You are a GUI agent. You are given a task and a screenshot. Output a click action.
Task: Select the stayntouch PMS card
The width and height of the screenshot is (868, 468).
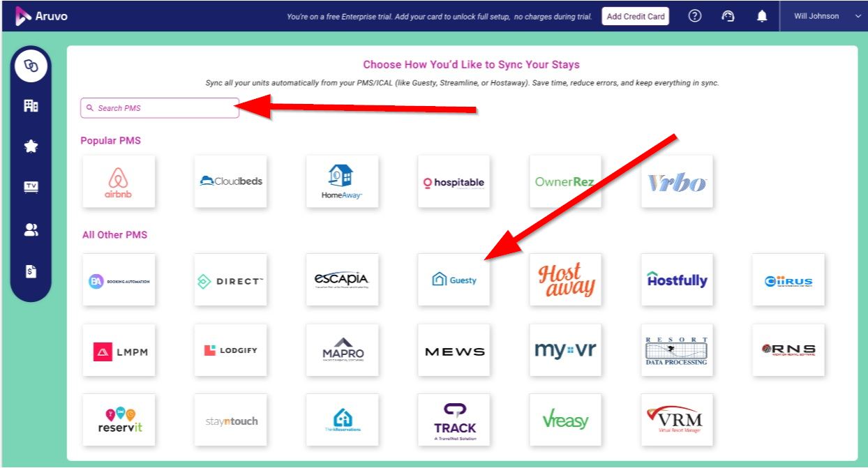231,420
